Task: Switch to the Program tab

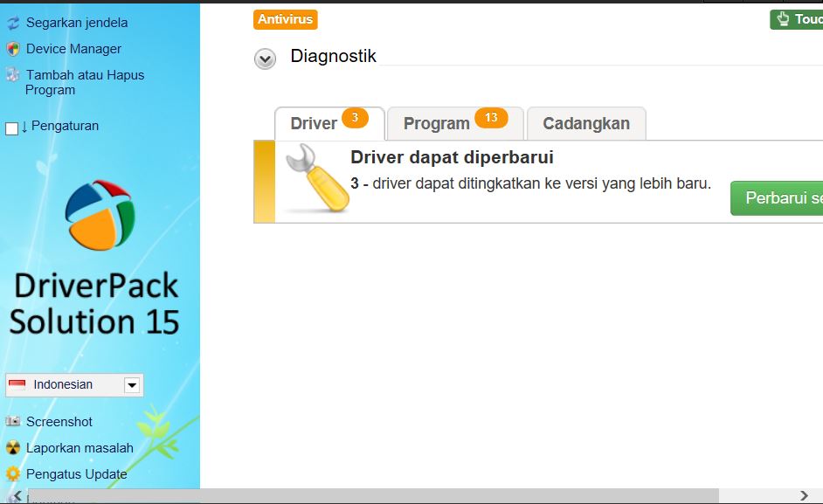Action: pos(455,124)
